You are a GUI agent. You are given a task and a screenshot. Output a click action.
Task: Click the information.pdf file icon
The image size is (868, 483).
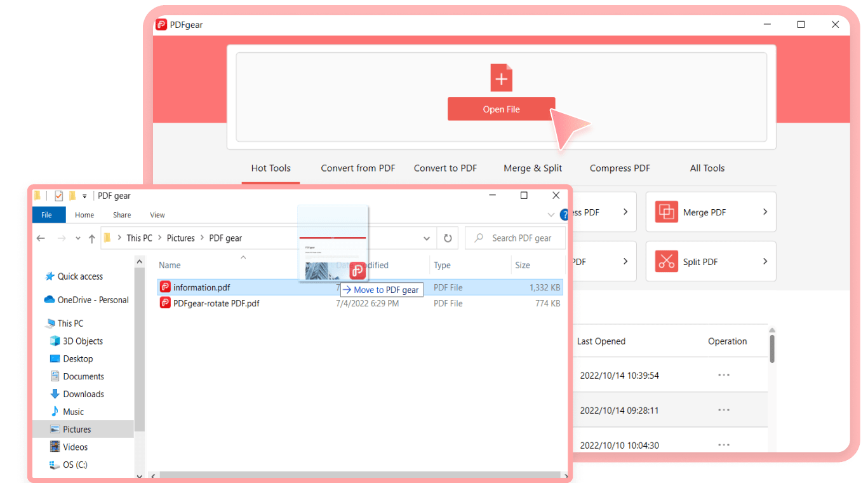pyautogui.click(x=165, y=287)
